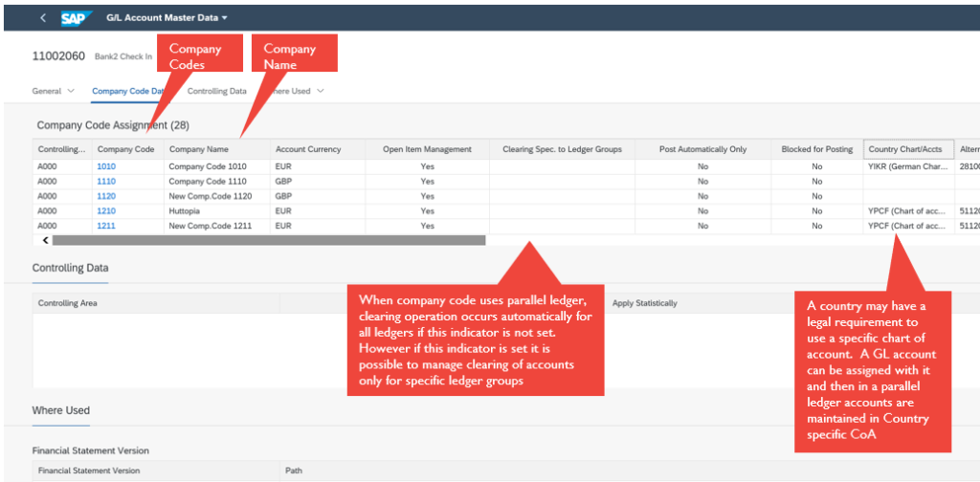Viewport: 980px width, 482px height.
Task: Click the Company Code 1110 name cell
Action: click(x=217, y=181)
